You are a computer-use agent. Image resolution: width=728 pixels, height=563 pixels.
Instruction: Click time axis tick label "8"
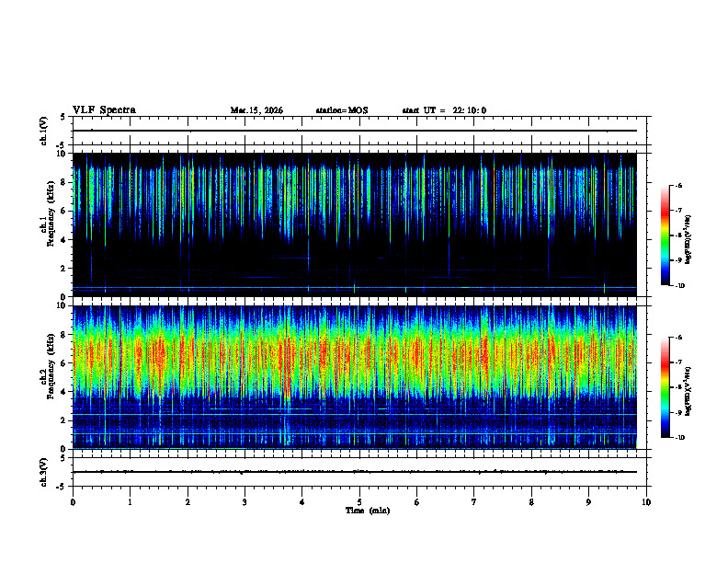[x=531, y=502]
